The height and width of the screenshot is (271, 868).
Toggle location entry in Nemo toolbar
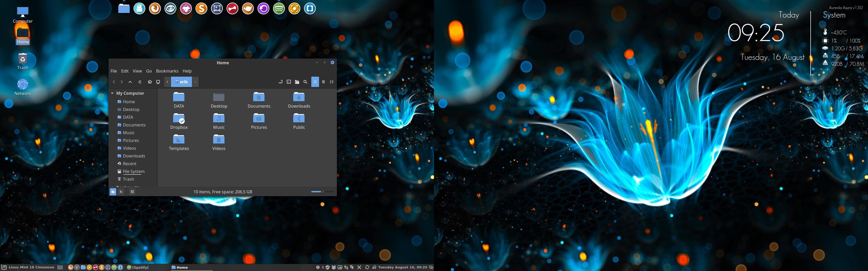[280, 82]
